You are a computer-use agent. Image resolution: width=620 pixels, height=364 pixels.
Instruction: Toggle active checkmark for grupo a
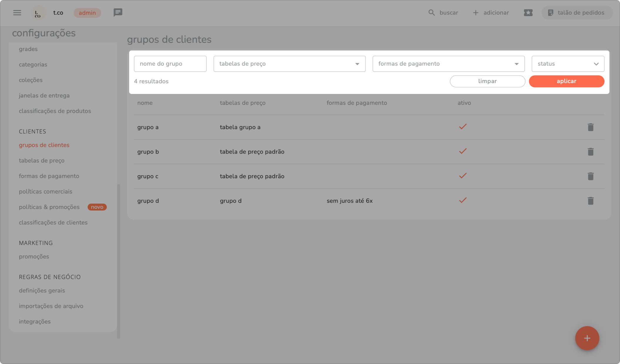[x=463, y=127]
